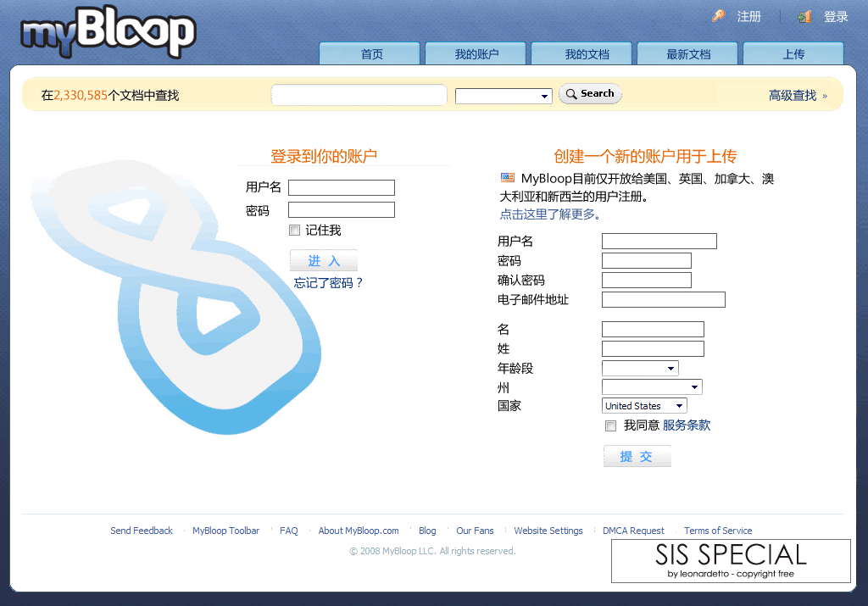Focus the registration 用户名 field

(659, 242)
